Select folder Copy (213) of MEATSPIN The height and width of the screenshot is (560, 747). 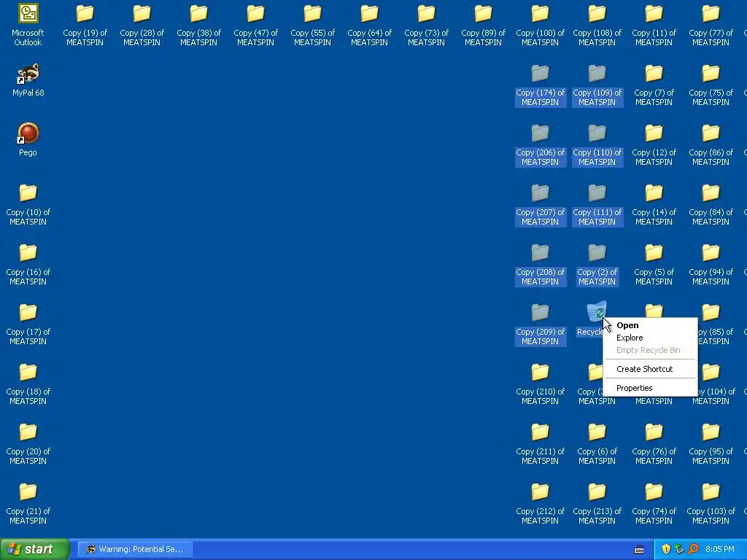click(x=597, y=503)
